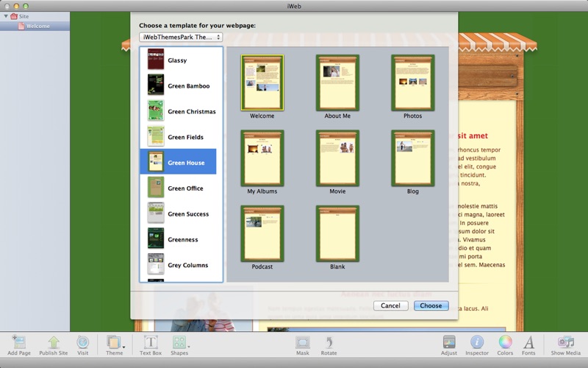
Task: Open the Fonts toolbar icon
Action: pyautogui.click(x=528, y=342)
